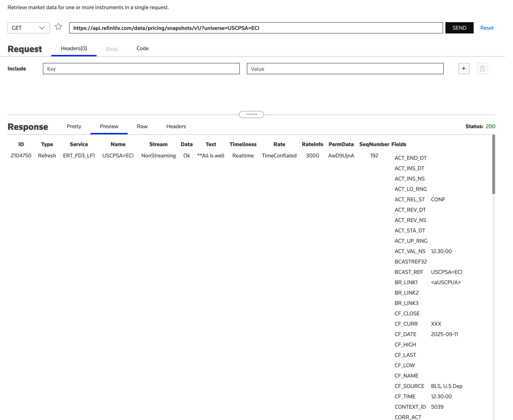This screenshot has width=513, height=420.
Task: Click the Reset link
Action: [486, 28]
